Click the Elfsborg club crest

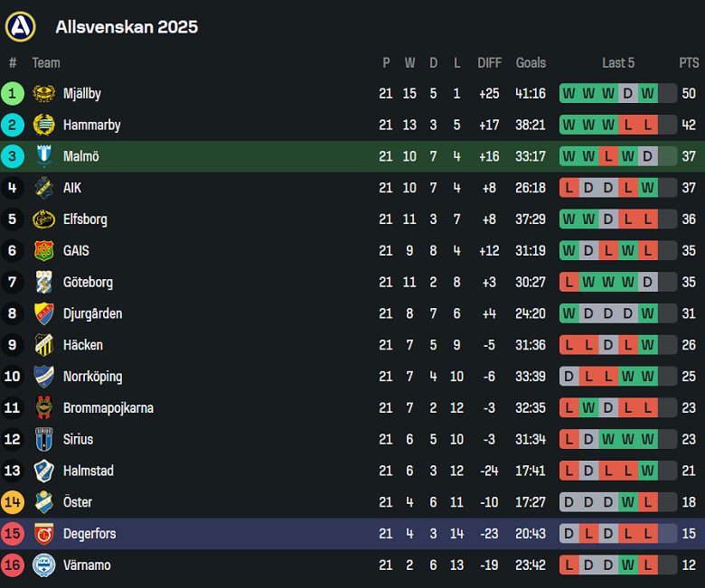pos(43,219)
